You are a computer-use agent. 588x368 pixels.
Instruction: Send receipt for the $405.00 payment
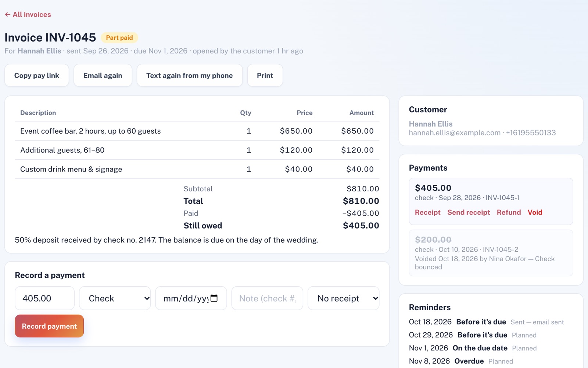pyautogui.click(x=469, y=212)
